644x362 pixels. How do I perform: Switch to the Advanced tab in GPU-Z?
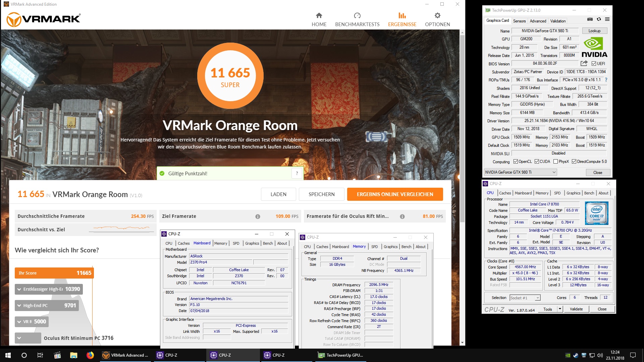538,21
